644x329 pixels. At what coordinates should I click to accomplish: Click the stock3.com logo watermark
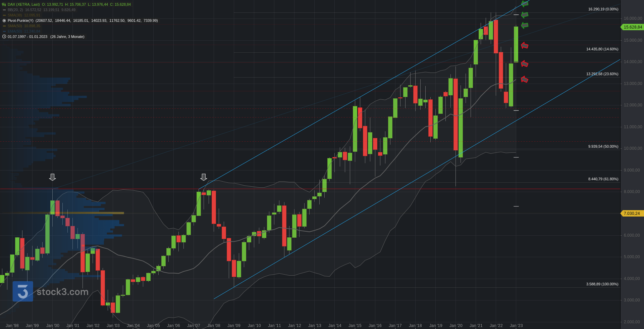point(51,291)
